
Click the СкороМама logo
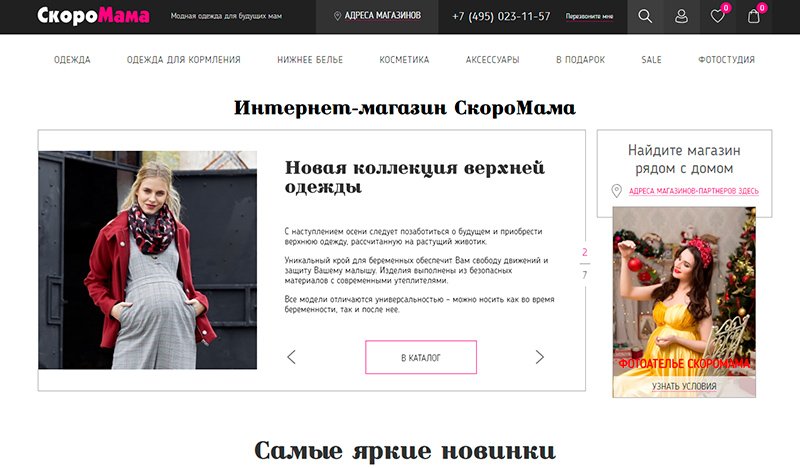pos(93,16)
